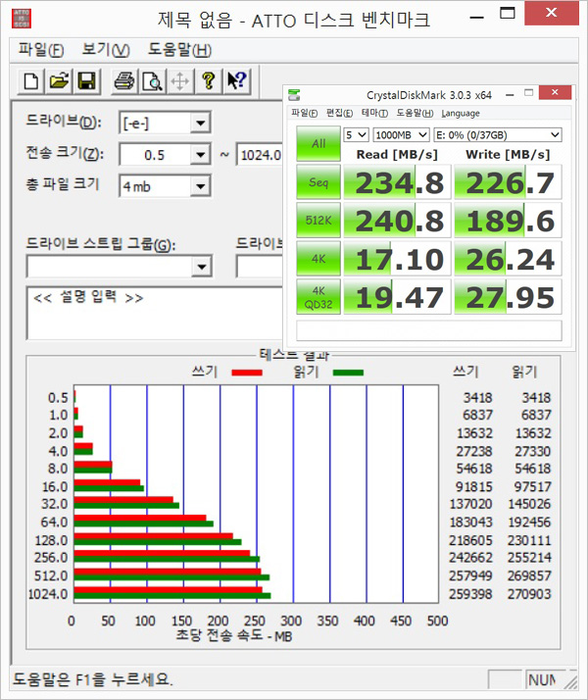The height and width of the screenshot is (700, 588).
Task: Click Seq write value 226.7
Action: [x=508, y=182]
